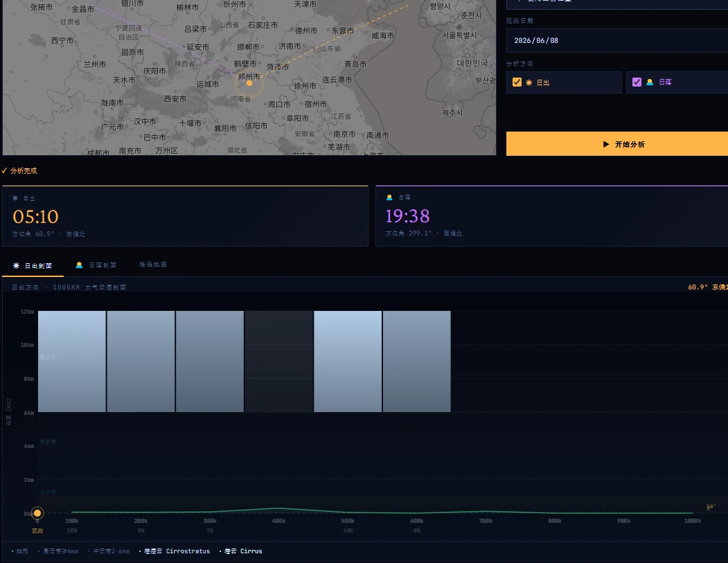Click 襄阳市 label on the map
This screenshot has height=563, width=728.
coord(224,128)
